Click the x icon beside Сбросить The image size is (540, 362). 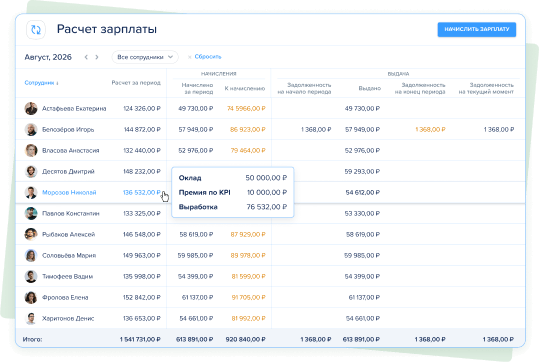point(189,57)
